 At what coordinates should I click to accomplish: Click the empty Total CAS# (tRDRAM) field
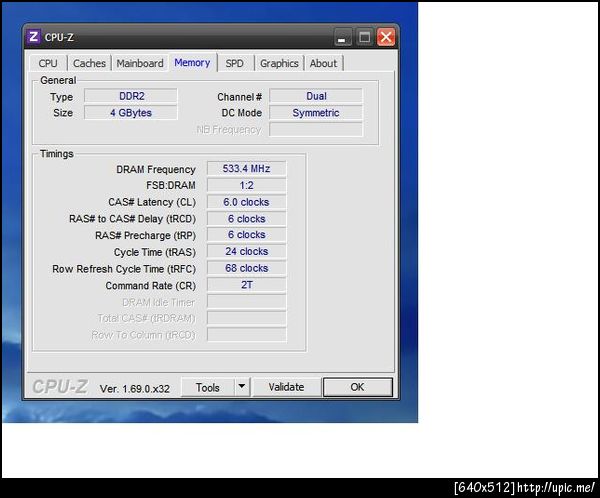point(246,318)
